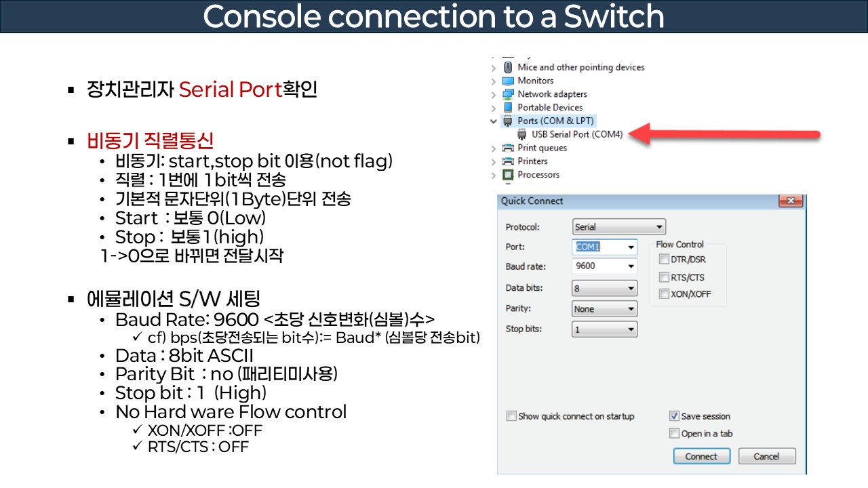Enable the RTS/CTS flow control checkbox
868x488 pixels.
[x=665, y=277]
